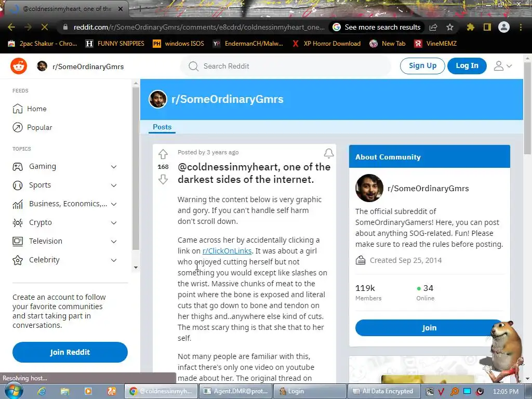Bookmark this page with star icon
532x399 pixels.
click(x=450, y=27)
